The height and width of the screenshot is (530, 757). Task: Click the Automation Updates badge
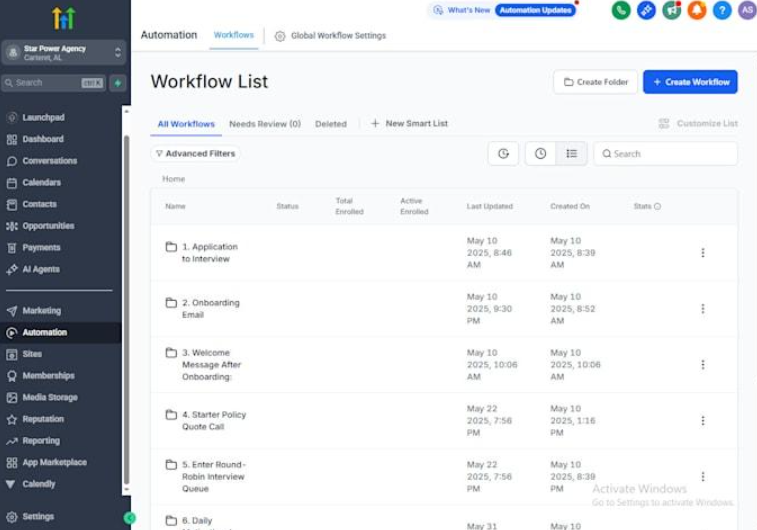535,10
